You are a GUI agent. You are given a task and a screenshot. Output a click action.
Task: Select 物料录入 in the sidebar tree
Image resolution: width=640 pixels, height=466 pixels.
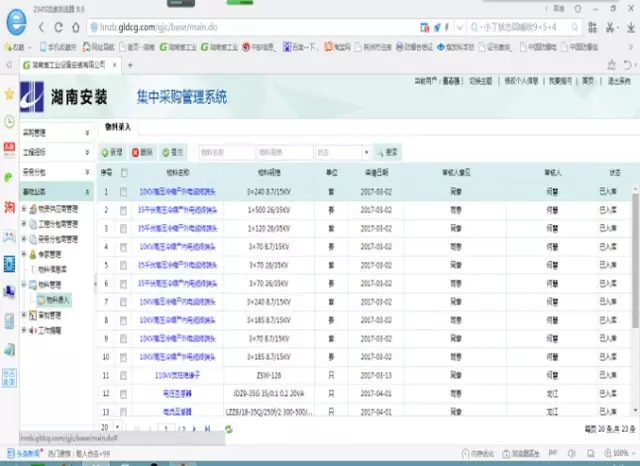coord(54,299)
